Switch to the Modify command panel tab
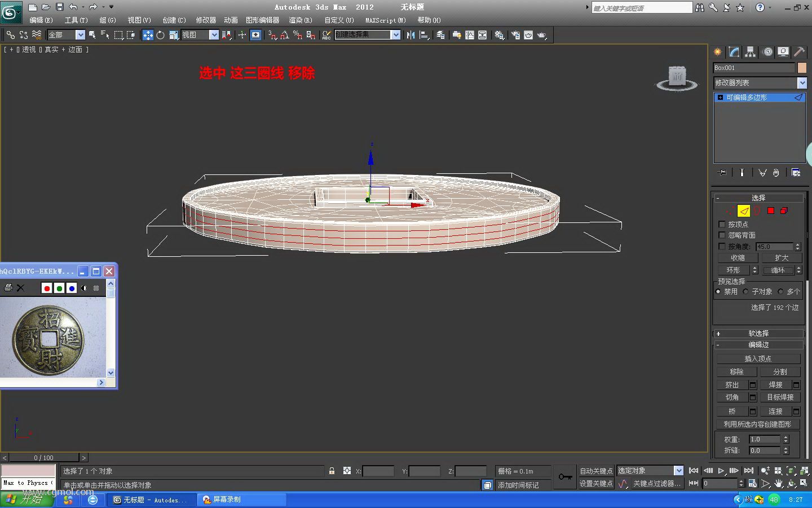The height and width of the screenshot is (508, 812). click(x=734, y=52)
